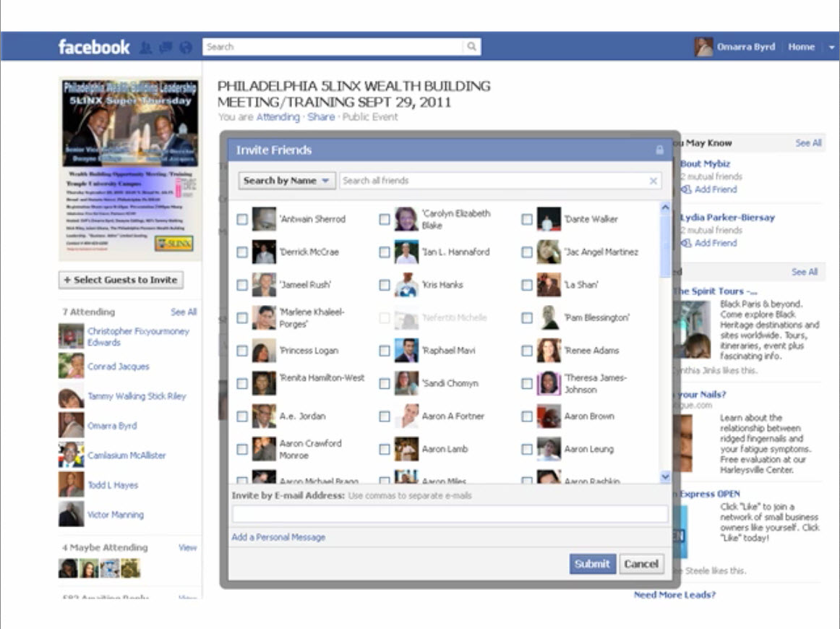This screenshot has height=629, width=840.
Task: Click the facebook logo
Action: [94, 47]
